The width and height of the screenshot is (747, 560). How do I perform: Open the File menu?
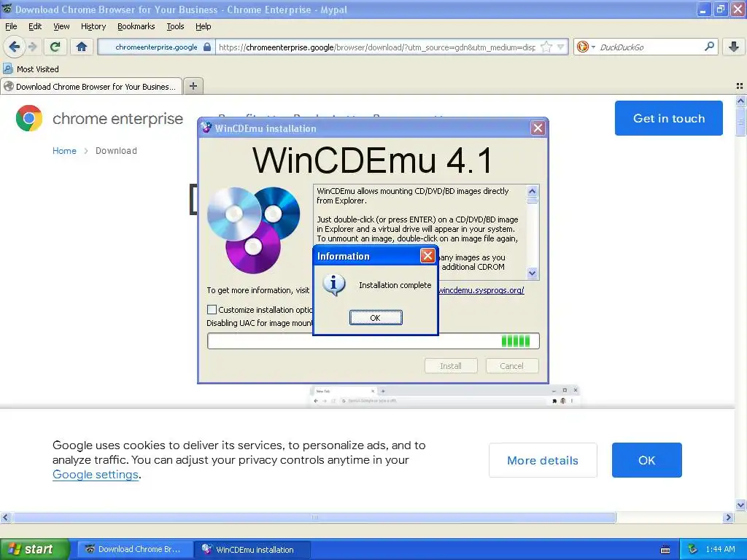[x=11, y=26]
